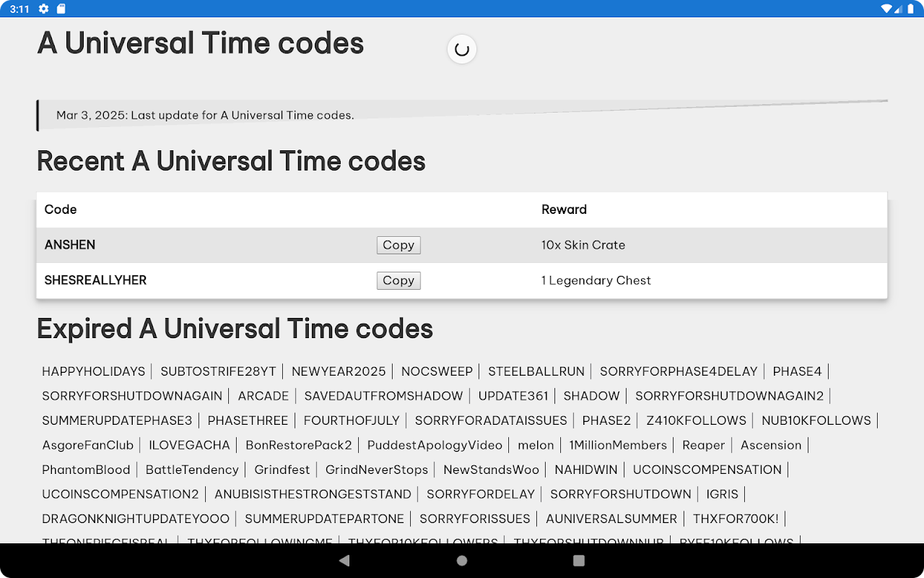Tap expired code PHASE4
The image size is (924, 578).
[798, 371]
